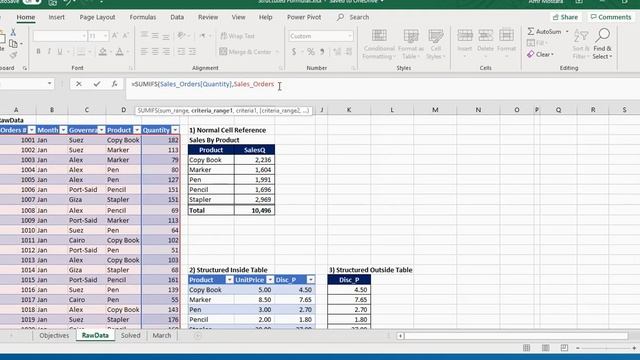The height and width of the screenshot is (360, 640).
Task: Open the Power Pivot ribbon tab
Action: (x=304, y=17)
